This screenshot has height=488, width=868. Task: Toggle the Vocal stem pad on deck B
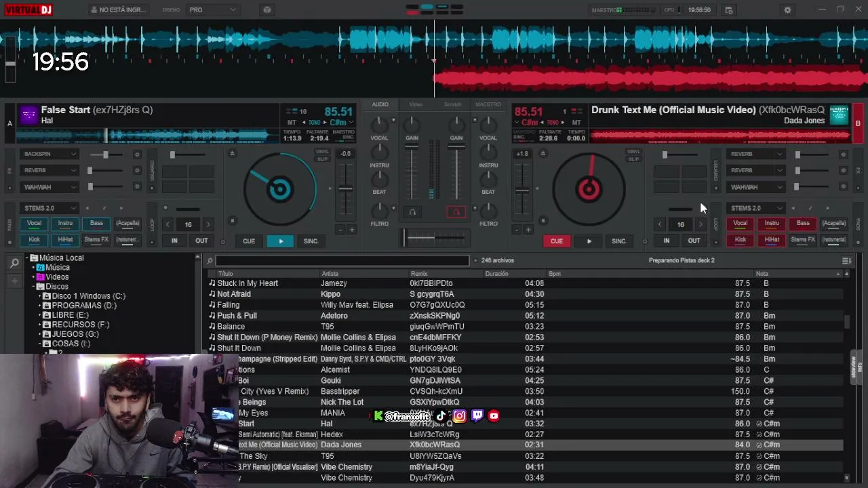[x=741, y=223]
